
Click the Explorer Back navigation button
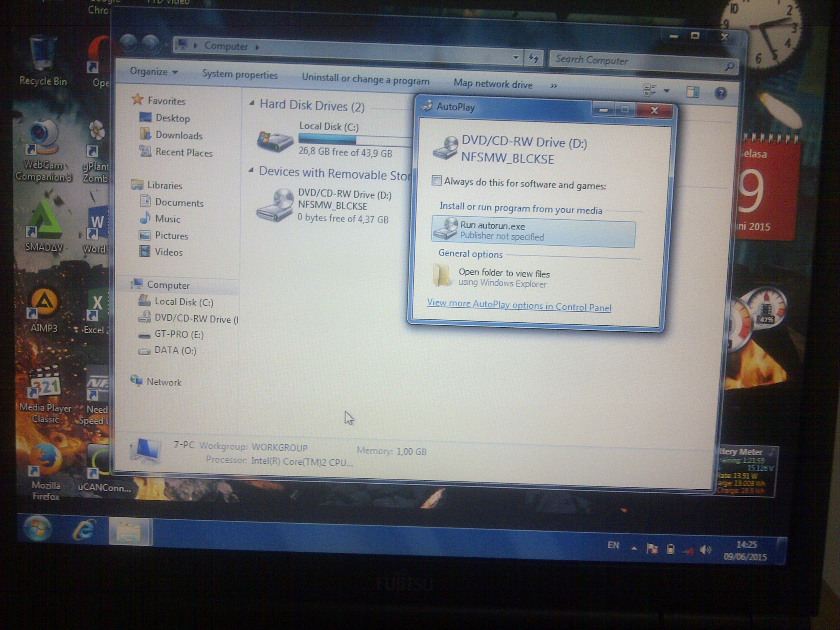point(128,43)
